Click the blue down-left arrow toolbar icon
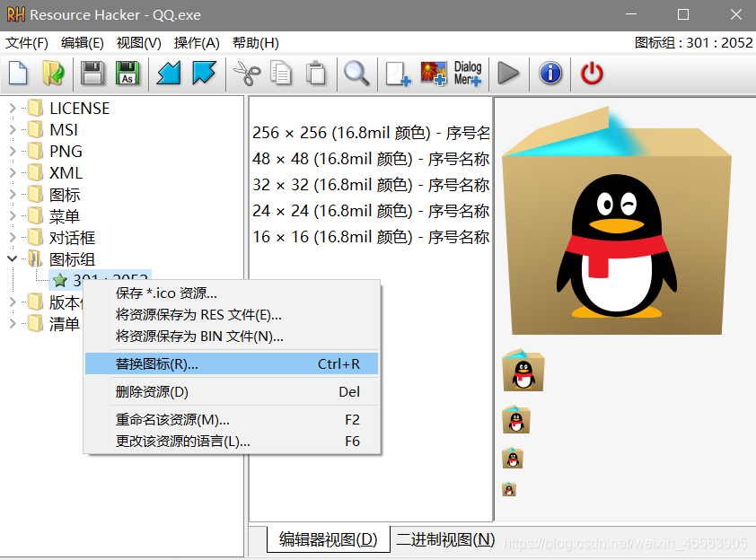 point(168,74)
